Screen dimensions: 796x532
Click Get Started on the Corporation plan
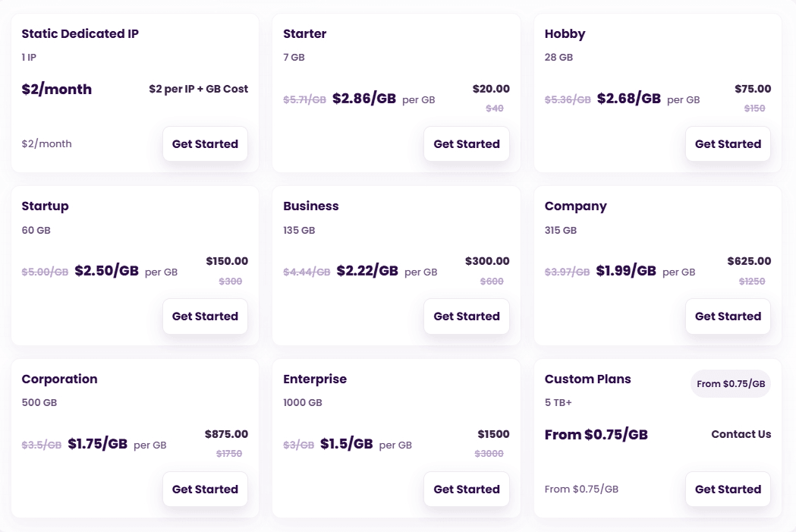pos(205,490)
